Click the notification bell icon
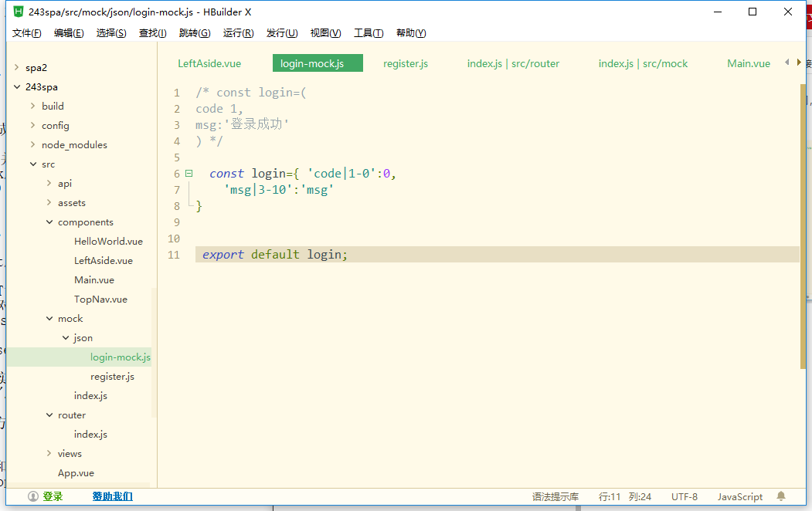812x511 pixels. pos(781,496)
